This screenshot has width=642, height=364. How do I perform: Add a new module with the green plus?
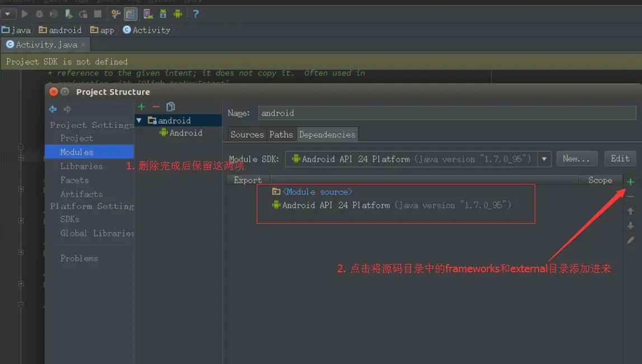coord(141,106)
